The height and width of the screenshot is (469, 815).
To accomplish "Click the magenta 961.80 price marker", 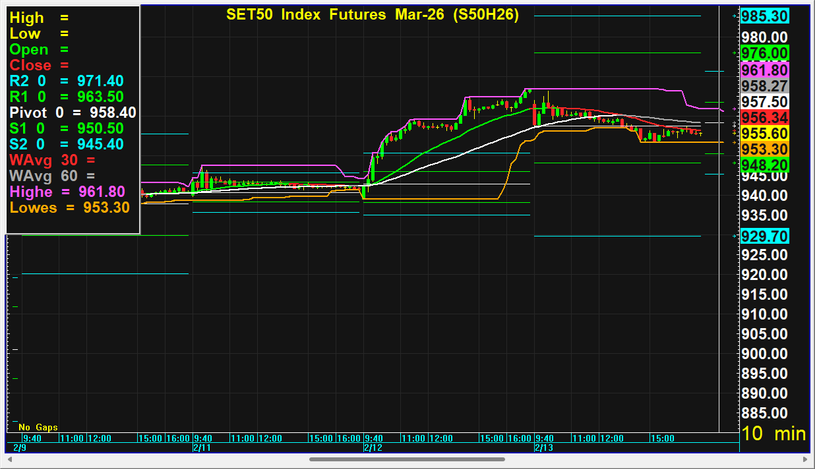I will pyautogui.click(x=765, y=71).
